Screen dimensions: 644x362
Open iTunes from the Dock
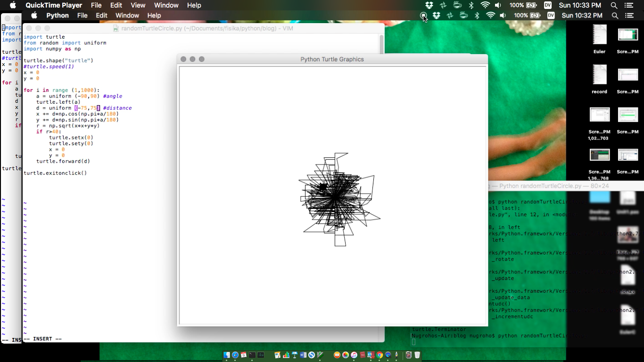[x=354, y=355]
